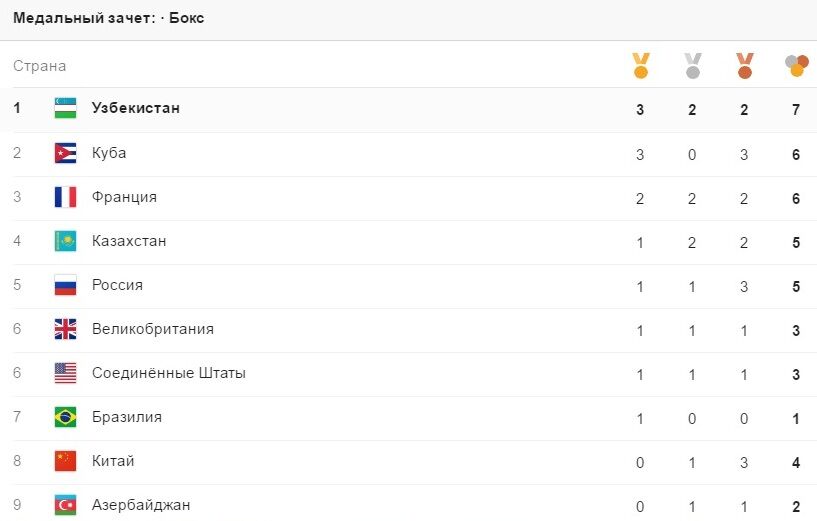This screenshot has height=521, width=817.
Task: Click the Azerbaijan flag icon
Action: point(65,505)
